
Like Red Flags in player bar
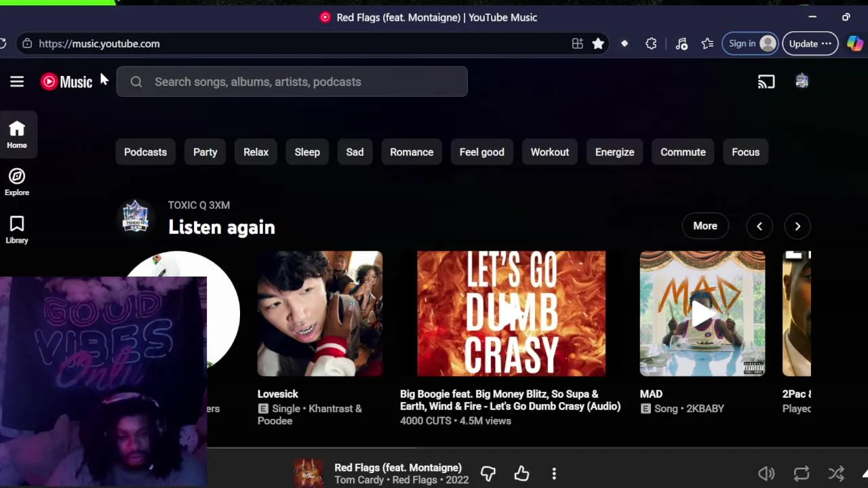[521, 474]
